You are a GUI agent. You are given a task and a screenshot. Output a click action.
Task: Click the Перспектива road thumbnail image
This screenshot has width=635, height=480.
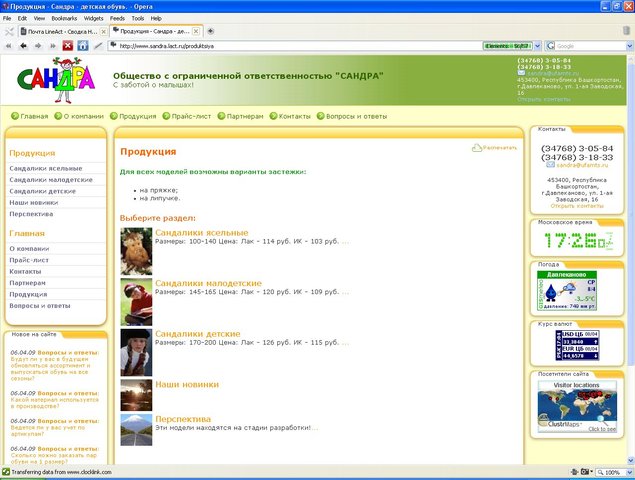pyautogui.click(x=135, y=429)
